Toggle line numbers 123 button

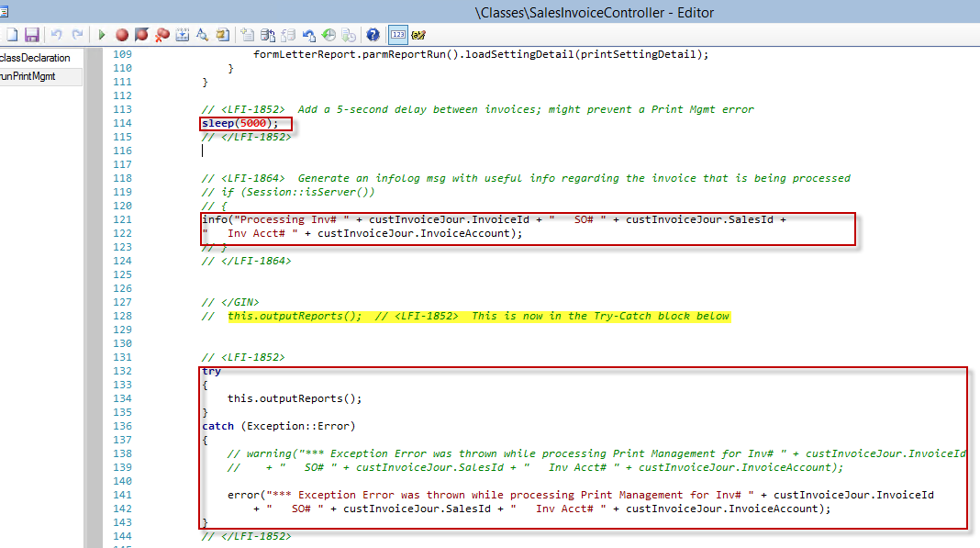tap(398, 35)
